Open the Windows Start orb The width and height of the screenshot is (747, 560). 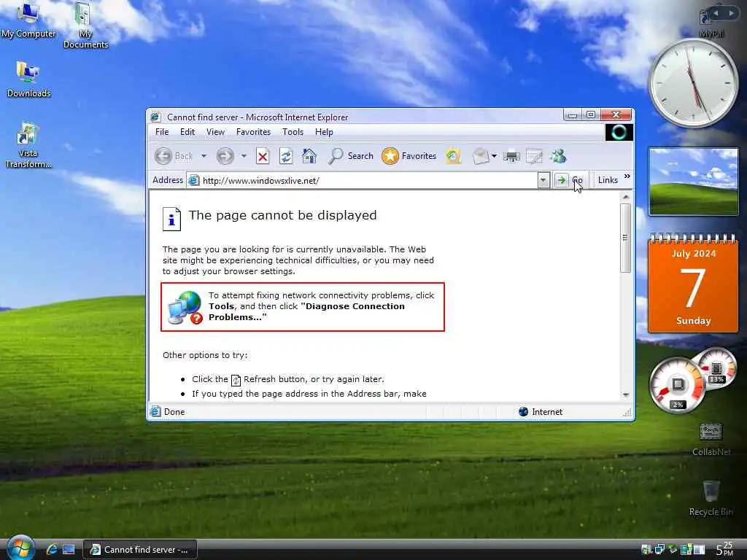coord(20,548)
